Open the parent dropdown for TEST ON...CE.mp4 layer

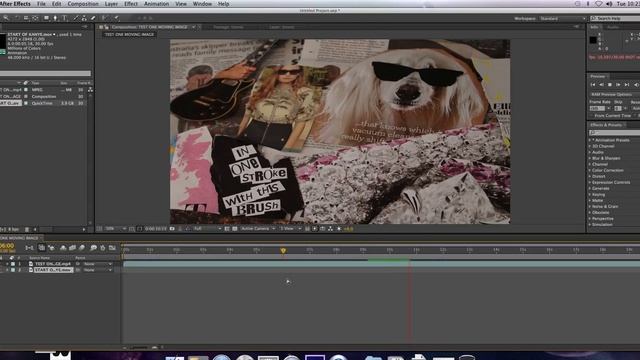[x=97, y=264]
